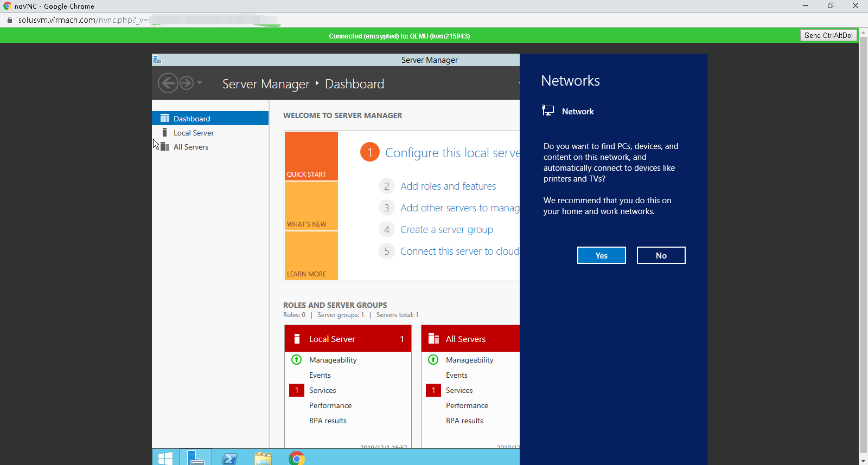This screenshot has width=868, height=465.
Task: Go back with the Server Manager back arrow
Action: [x=168, y=83]
